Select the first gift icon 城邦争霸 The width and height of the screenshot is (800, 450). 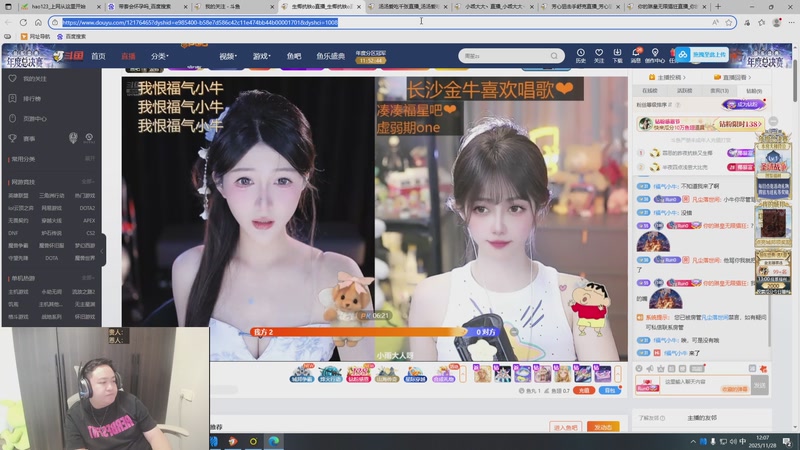302,374
